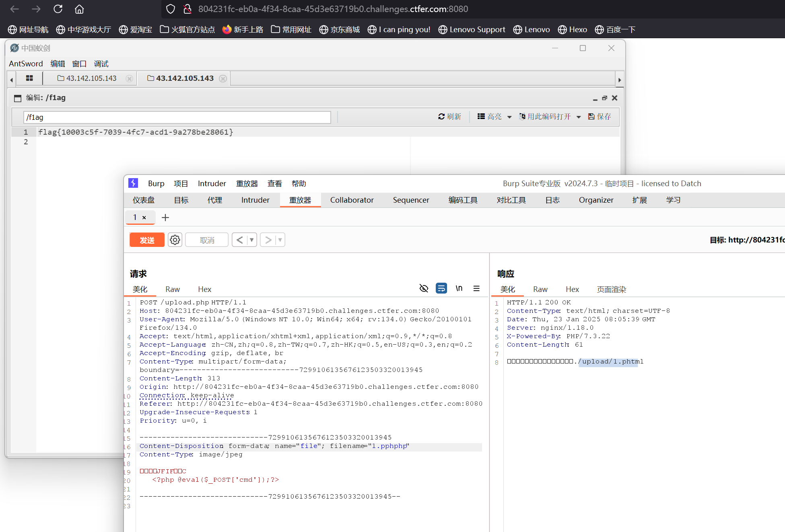Click the Burp repeater settings gear icon
The image size is (785, 532).
(x=175, y=240)
